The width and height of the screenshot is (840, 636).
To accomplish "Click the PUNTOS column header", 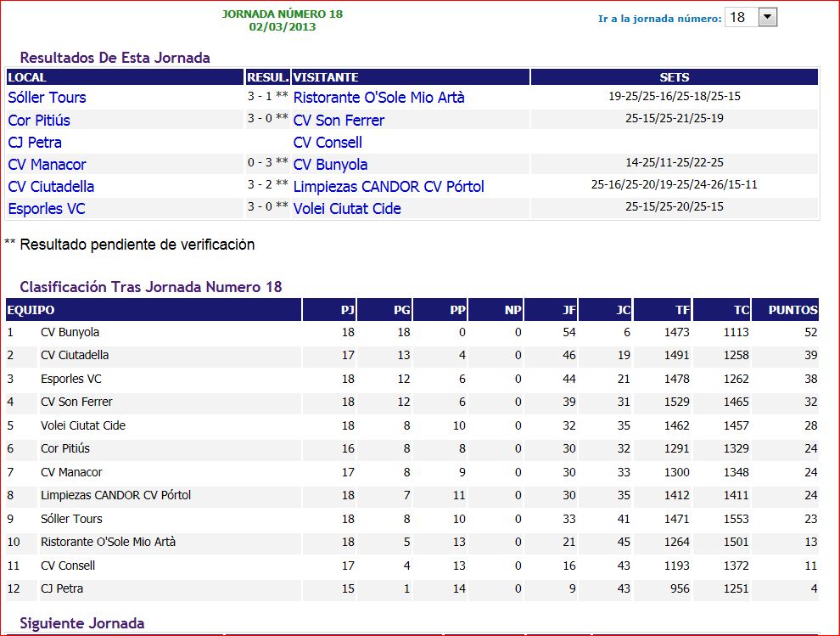I will click(x=786, y=310).
